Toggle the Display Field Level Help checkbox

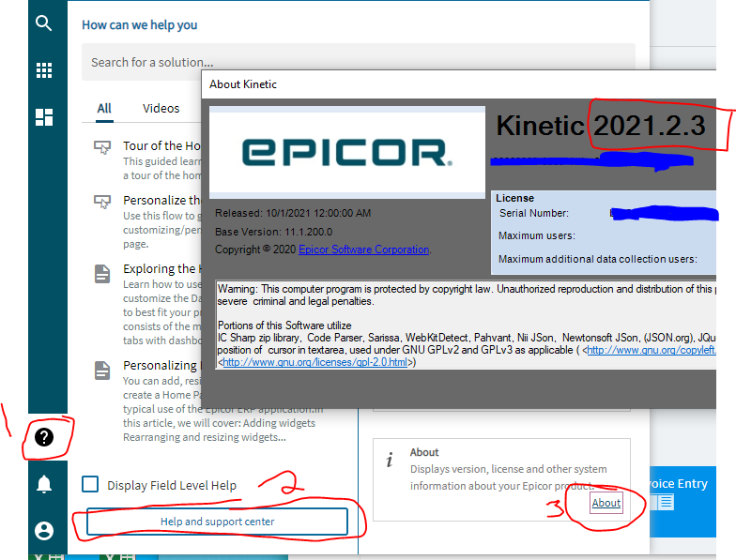point(90,484)
